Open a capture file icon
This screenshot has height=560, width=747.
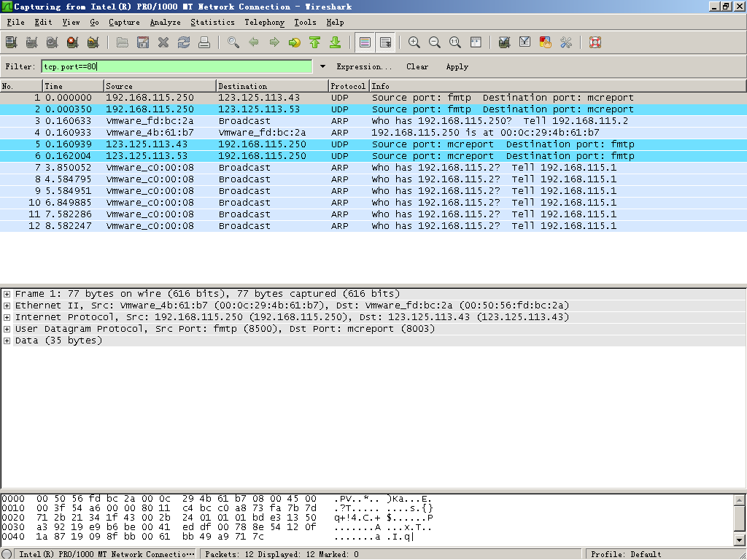point(123,42)
